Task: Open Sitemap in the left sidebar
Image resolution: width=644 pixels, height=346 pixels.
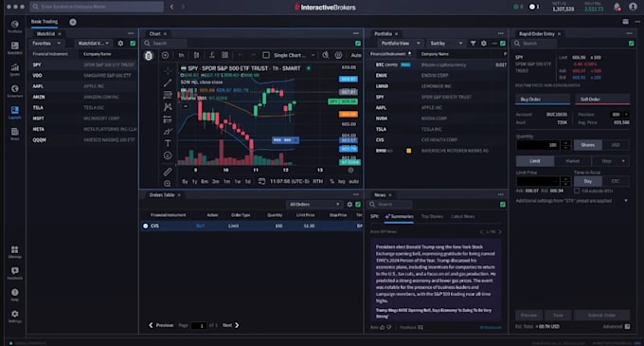Action: [15, 252]
